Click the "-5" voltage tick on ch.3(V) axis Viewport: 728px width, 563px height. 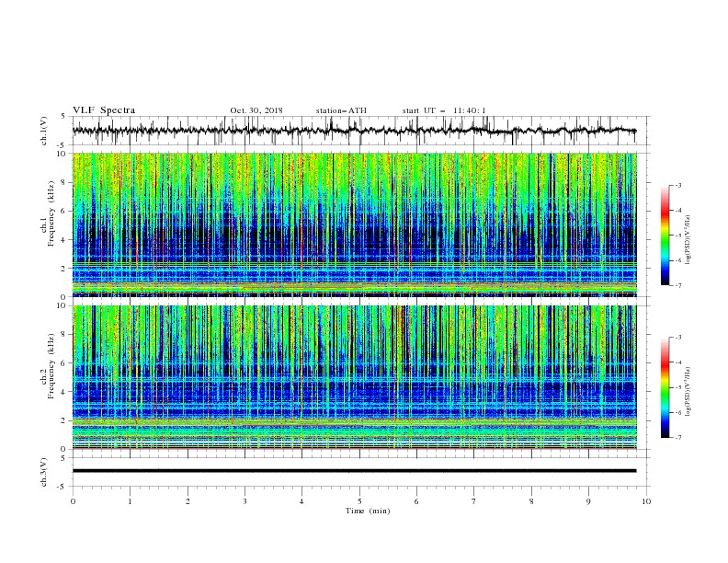[63, 487]
